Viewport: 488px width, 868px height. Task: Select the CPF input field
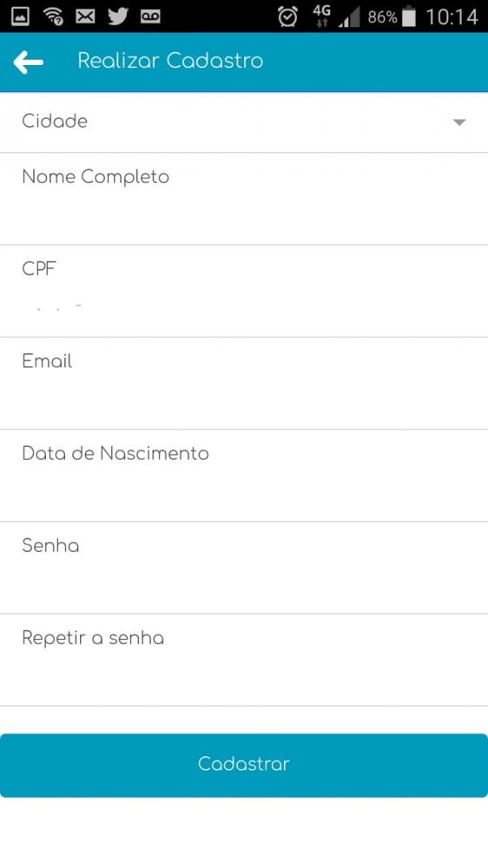pyautogui.click(x=244, y=291)
